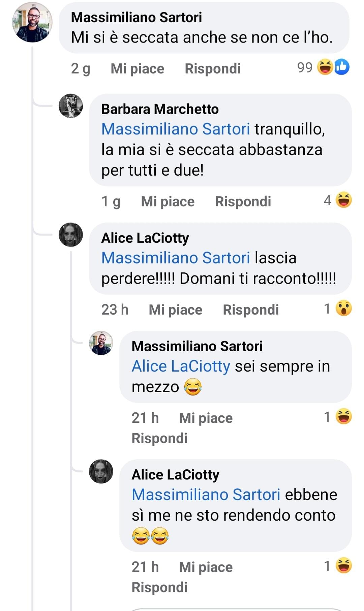Screen dimensions: 364x611
Task: Like Alice's 'lascia perdere' reply
Action: click(x=175, y=310)
